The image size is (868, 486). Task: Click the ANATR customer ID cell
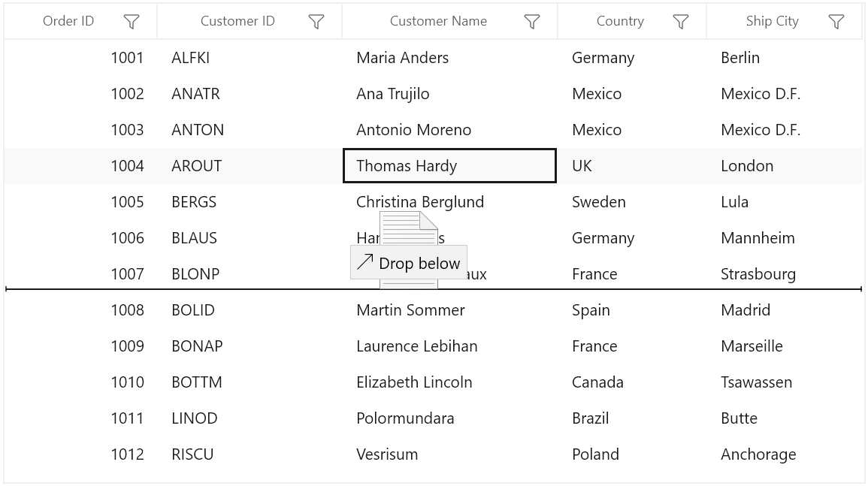coord(250,94)
